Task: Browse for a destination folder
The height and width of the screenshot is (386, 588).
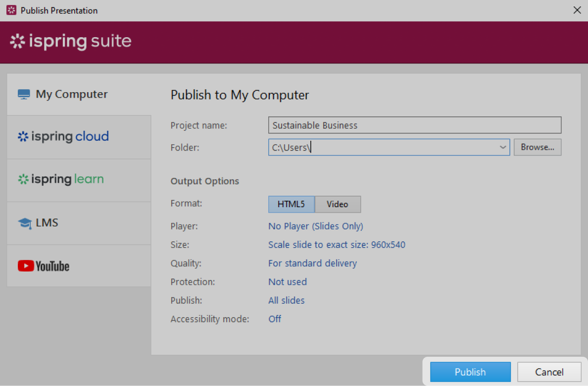Action: point(538,147)
